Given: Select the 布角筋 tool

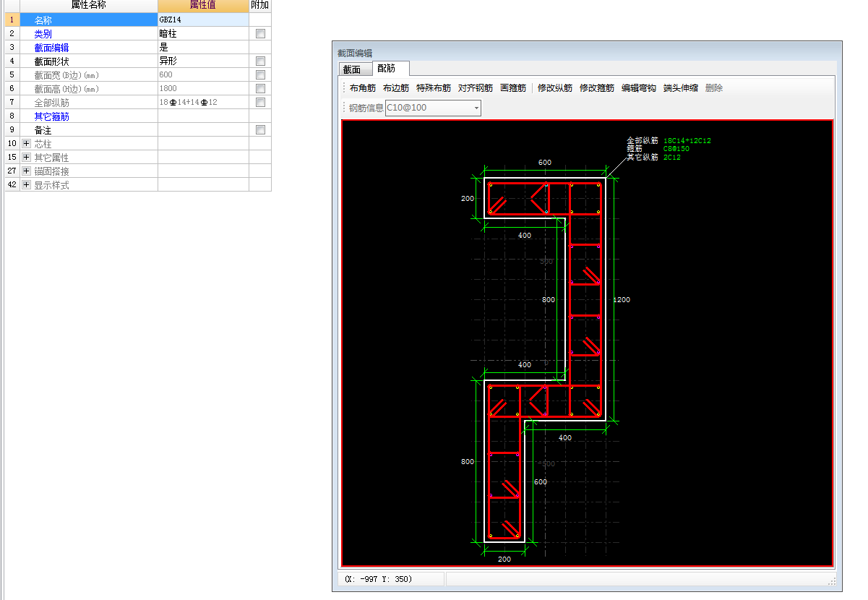Looking at the screenshot, I should click(363, 88).
